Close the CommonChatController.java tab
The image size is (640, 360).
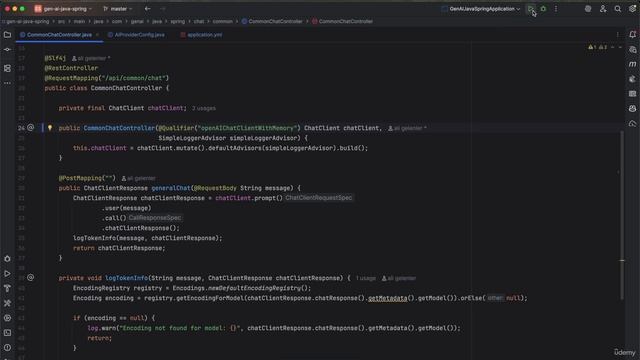point(97,35)
